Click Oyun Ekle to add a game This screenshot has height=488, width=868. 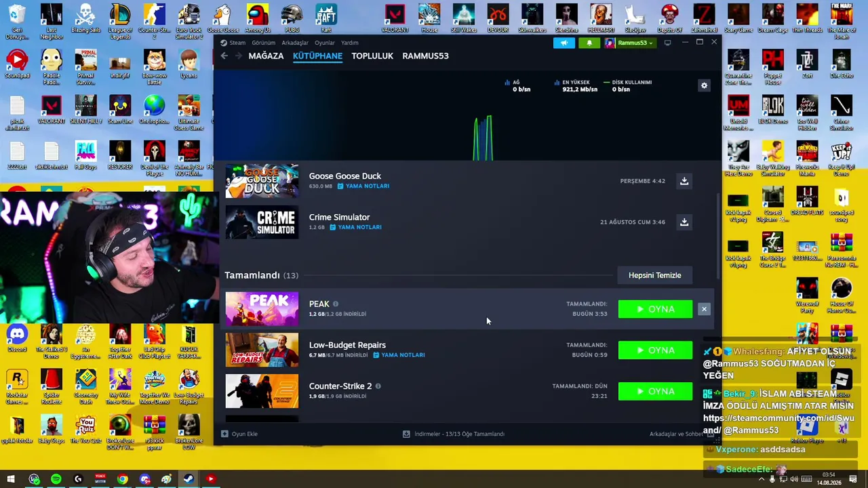[240, 434]
